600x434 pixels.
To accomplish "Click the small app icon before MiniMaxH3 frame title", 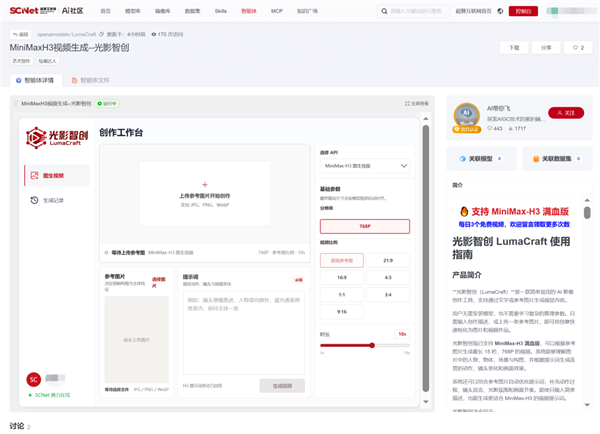I will point(16,104).
